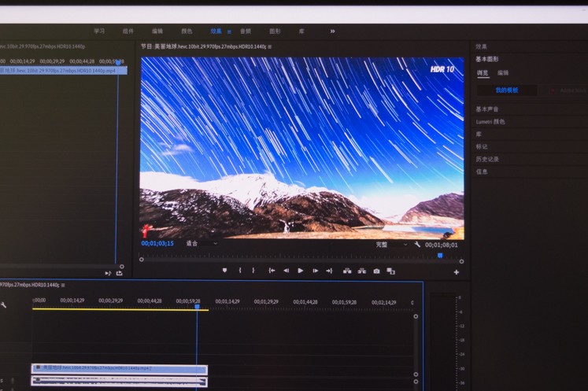Switch to the 颜色 workspace tab

pyautogui.click(x=187, y=31)
